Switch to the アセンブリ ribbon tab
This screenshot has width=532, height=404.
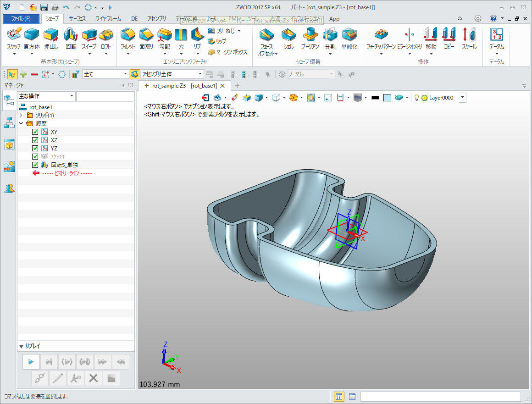(156, 19)
